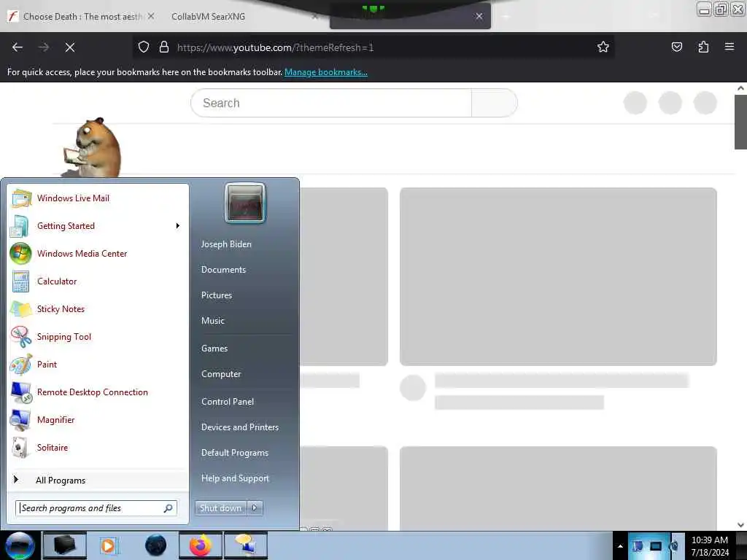Click the YouTube search button
The width and height of the screenshot is (747, 560).
click(494, 103)
